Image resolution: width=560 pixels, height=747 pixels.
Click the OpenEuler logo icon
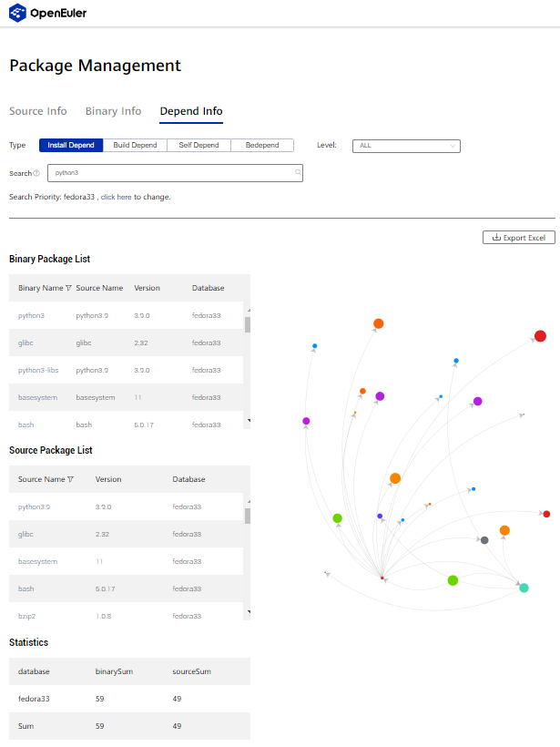[18, 14]
